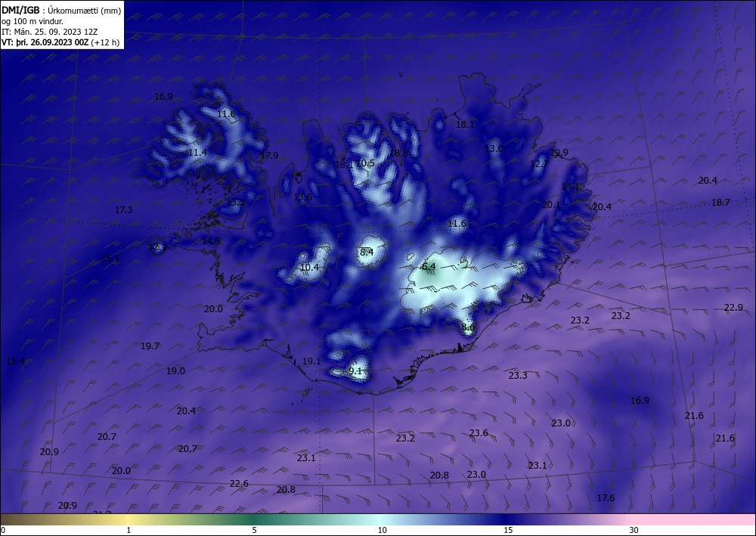Click the 10.4 value on the map
Screen dimensions: 756x536
pos(309,267)
